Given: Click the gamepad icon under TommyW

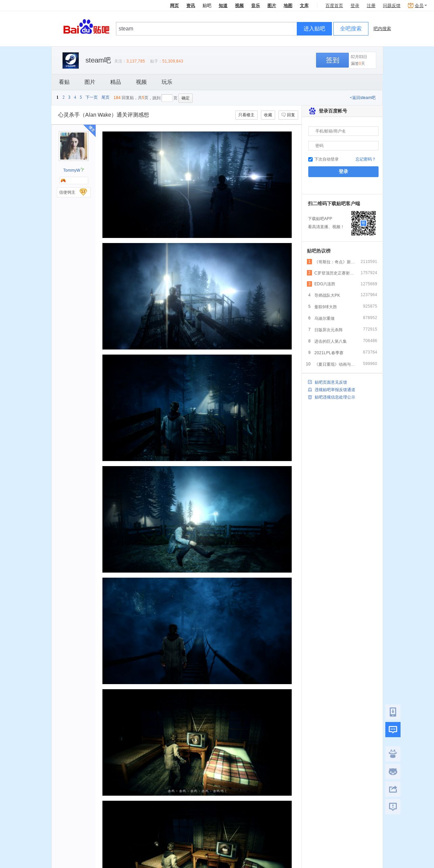Looking at the screenshot, I should click(x=63, y=180).
